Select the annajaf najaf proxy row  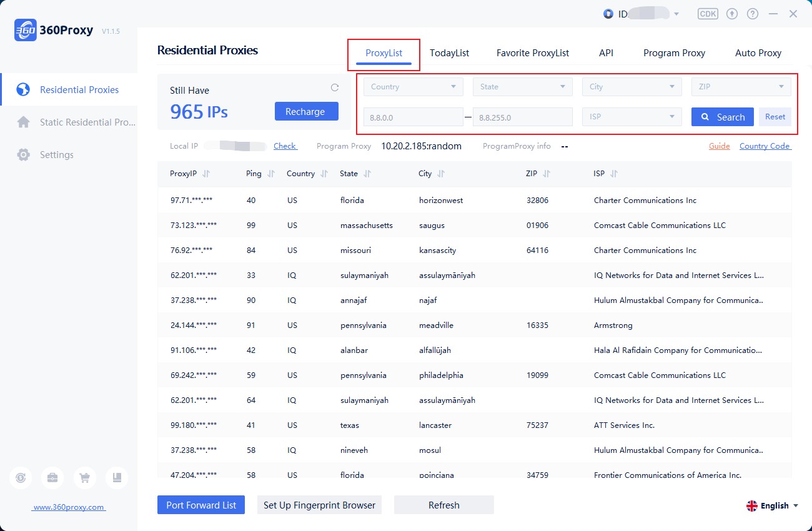(475, 300)
